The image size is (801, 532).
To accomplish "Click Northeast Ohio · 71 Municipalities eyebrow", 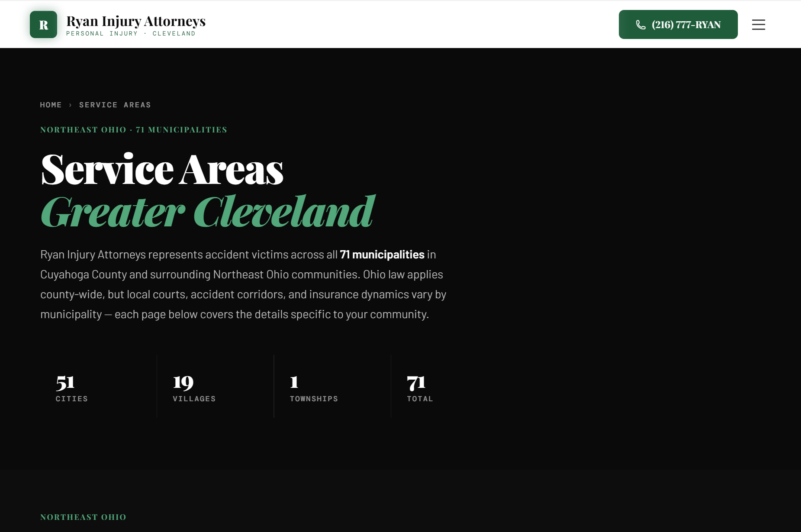I will 134,129.
